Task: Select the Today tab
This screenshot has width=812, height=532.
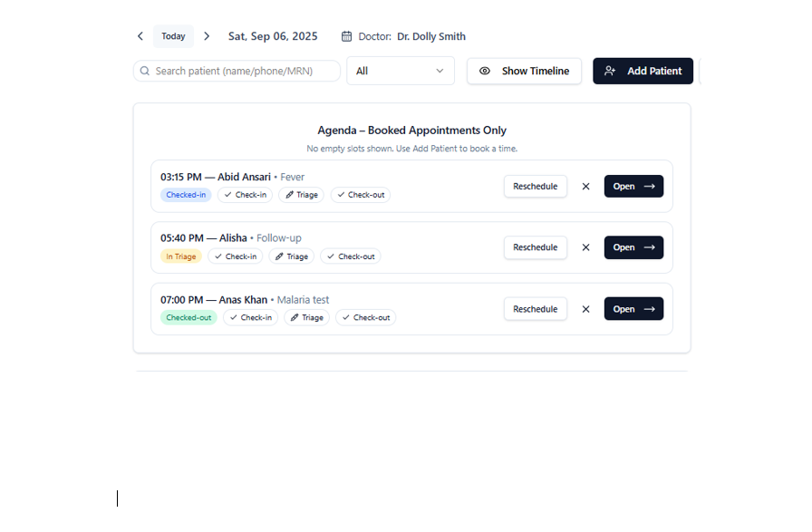Action: 173,36
